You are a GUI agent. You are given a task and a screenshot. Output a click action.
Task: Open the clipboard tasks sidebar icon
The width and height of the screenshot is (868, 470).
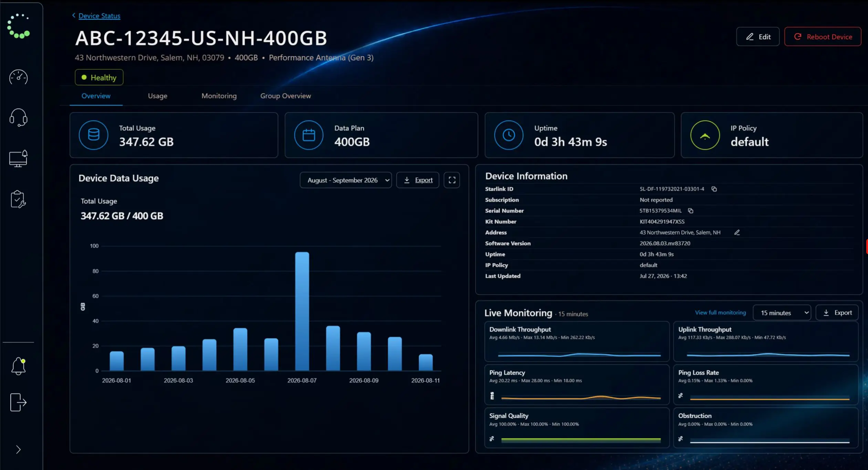pyautogui.click(x=18, y=199)
